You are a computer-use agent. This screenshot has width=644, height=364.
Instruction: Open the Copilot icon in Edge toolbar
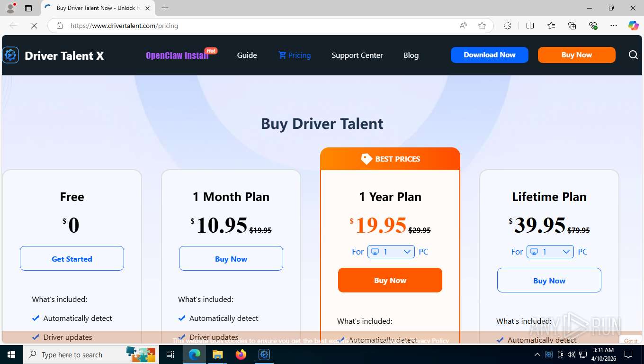tap(633, 26)
